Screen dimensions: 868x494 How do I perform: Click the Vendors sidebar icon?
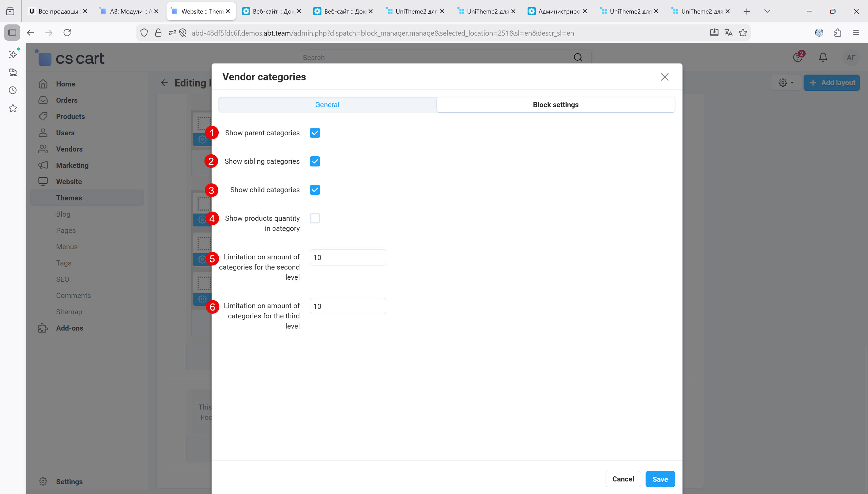(x=43, y=149)
